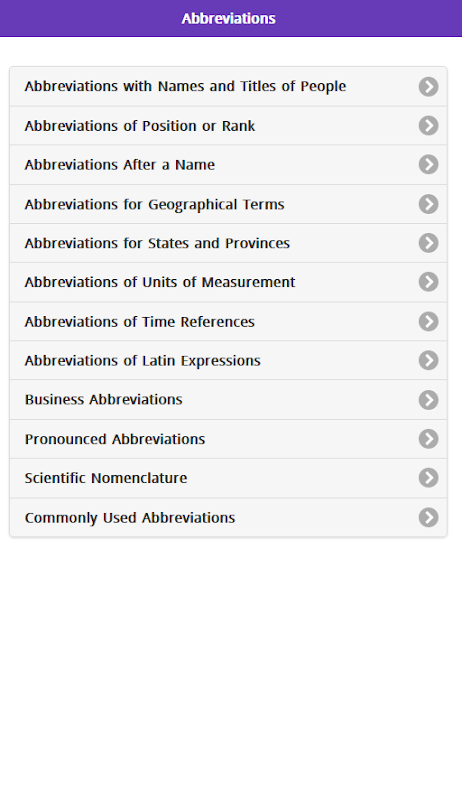Go to Abbreviations of Latin Expressions

pyautogui.click(x=228, y=360)
